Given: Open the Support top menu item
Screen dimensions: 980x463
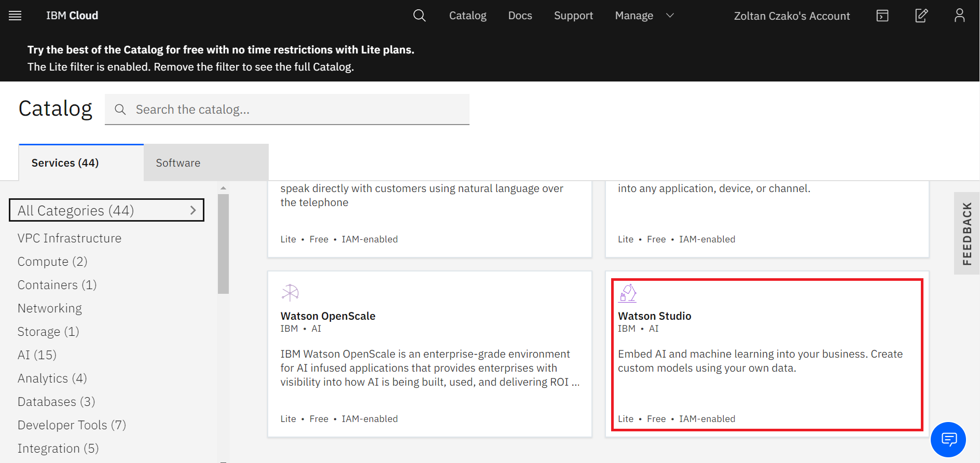Looking at the screenshot, I should pyautogui.click(x=573, y=16).
